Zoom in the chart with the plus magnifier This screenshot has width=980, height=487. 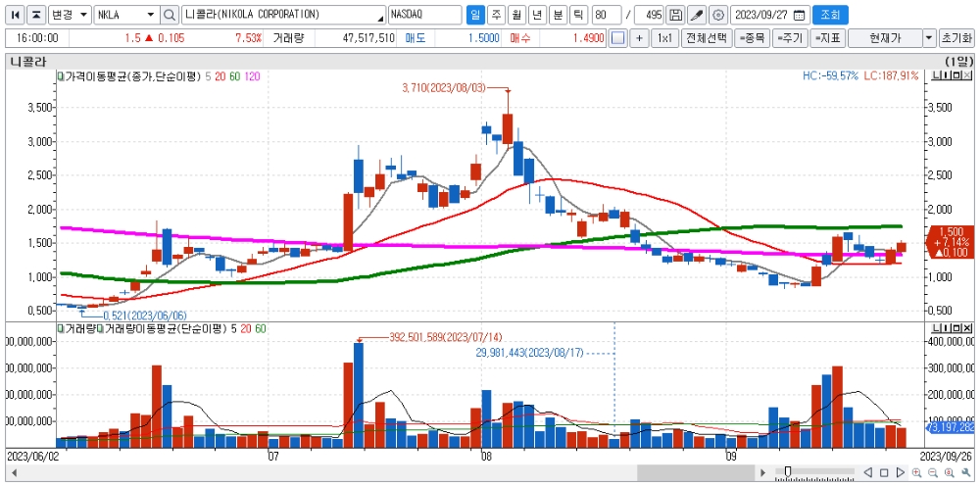pos(917,472)
